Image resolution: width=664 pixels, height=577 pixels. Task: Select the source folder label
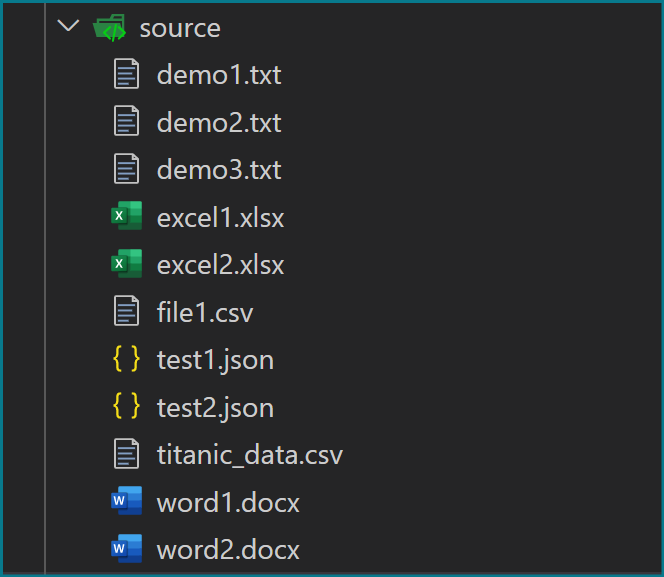pos(180,29)
